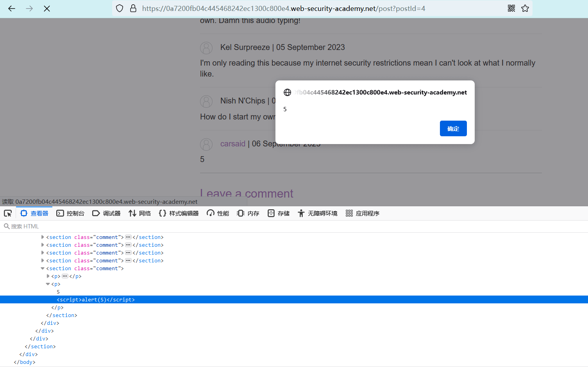The image size is (588, 367).
Task: Bookmark this page with the star icon
Action: (525, 9)
